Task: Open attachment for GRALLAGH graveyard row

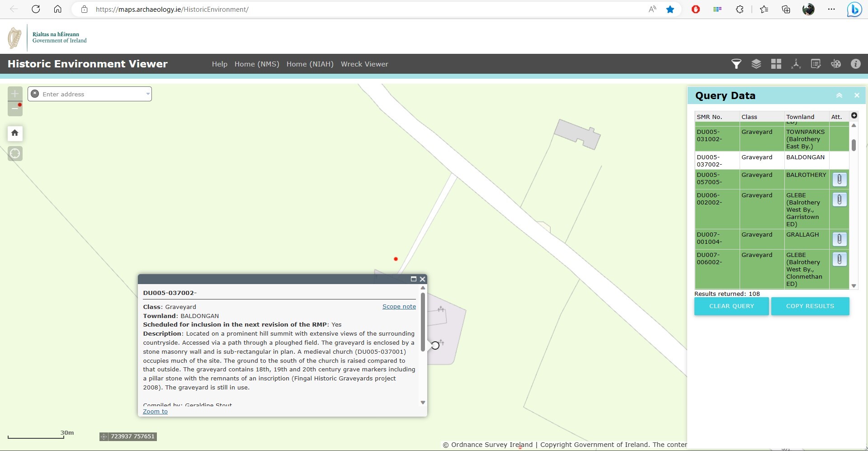Action: point(840,239)
